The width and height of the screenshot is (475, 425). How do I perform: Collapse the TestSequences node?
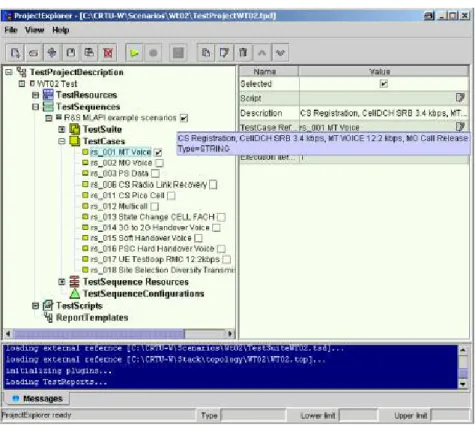click(35, 107)
